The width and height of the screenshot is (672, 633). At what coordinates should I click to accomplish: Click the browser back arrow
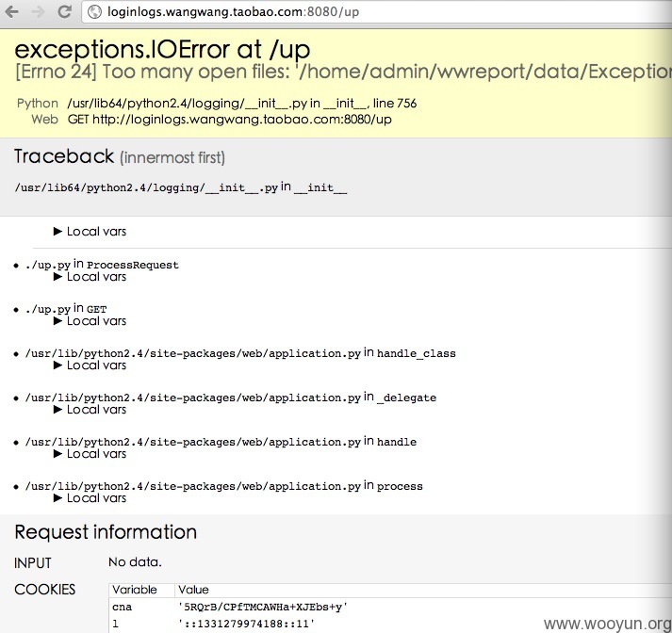pos(11,11)
